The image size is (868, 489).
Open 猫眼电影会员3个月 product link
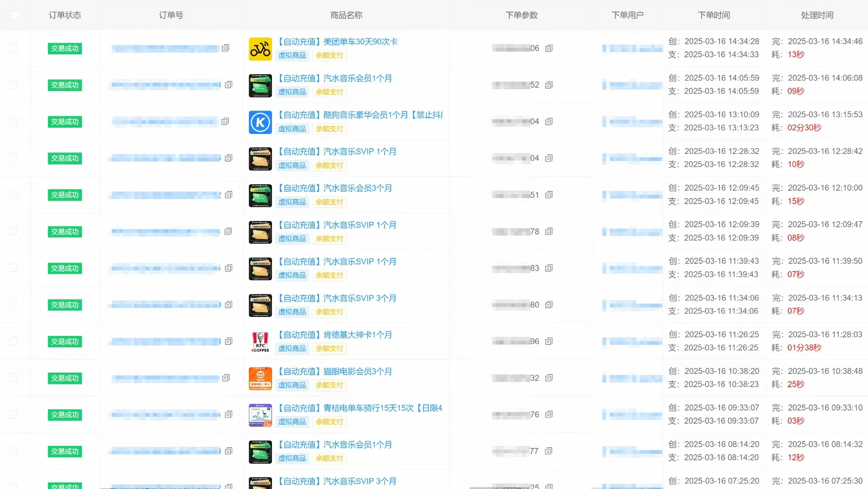334,372
